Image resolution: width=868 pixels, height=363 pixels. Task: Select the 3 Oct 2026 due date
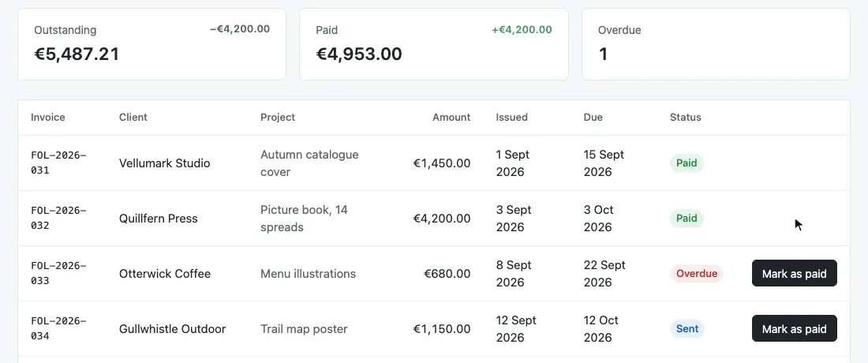[x=598, y=219]
